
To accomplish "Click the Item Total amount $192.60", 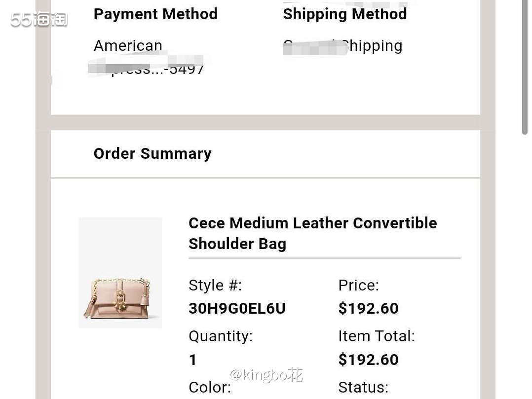I will 368,360.
